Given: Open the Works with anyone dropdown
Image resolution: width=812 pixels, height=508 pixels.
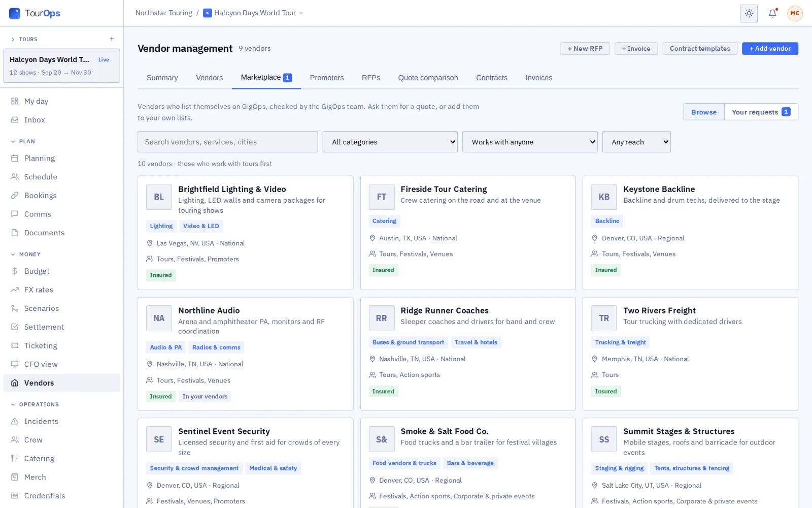Looking at the screenshot, I should tap(530, 142).
